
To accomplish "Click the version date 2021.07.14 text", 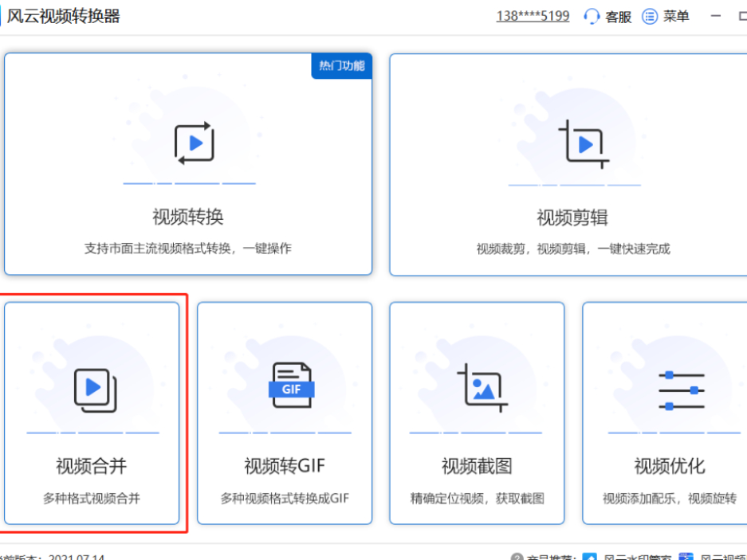I will 77,557.
